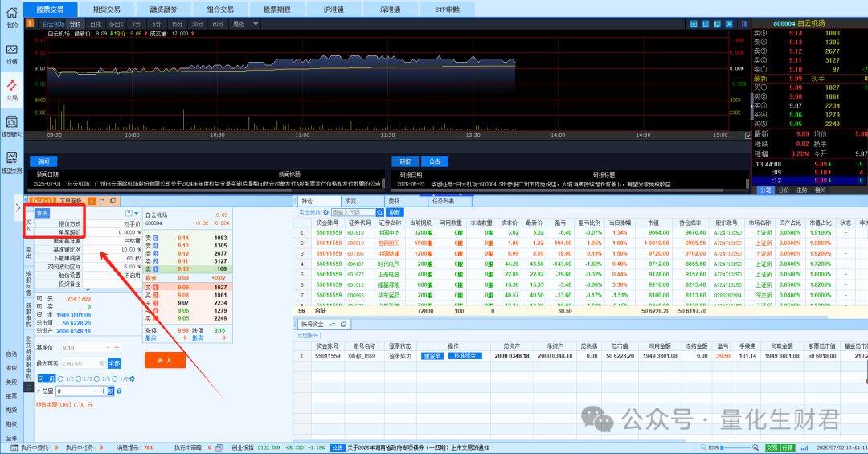The image size is (868, 454).
Task: Expand more algorithm parameters chevron below 投资备注
Action: [x=88, y=290]
